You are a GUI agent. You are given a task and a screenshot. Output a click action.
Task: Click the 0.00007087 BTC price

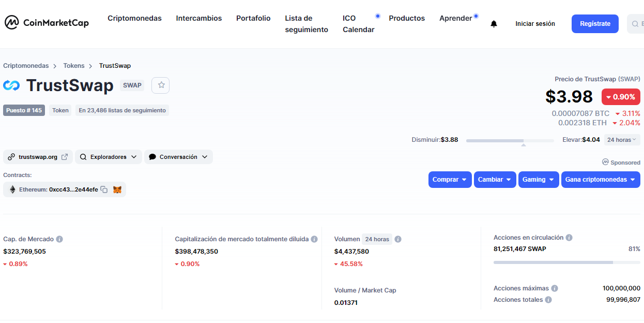pos(580,113)
